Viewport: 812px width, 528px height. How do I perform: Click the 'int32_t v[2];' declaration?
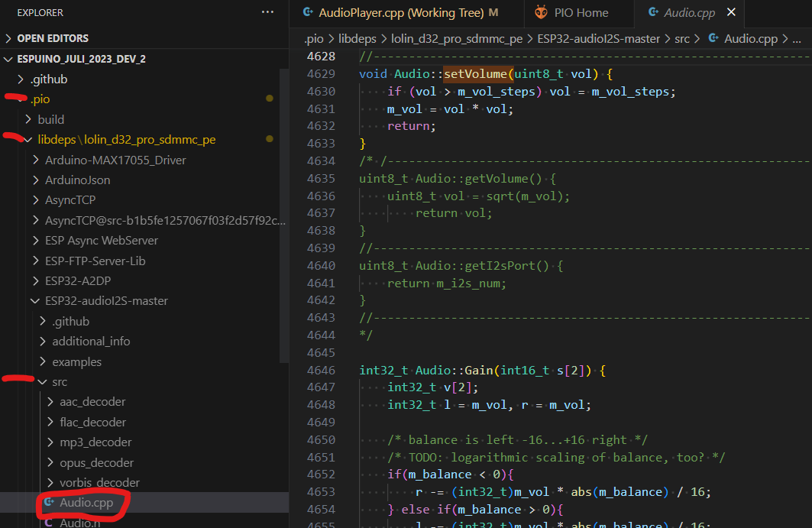point(433,387)
